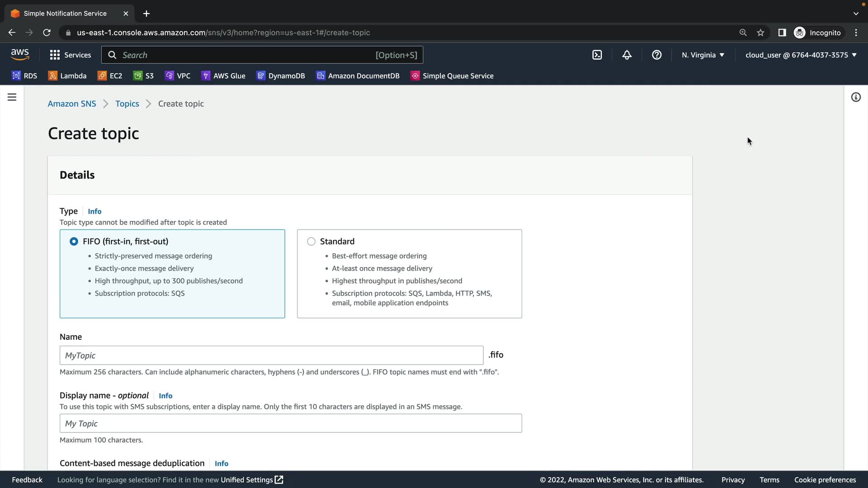Click the help question mark icon
The image size is (868, 488).
656,55
